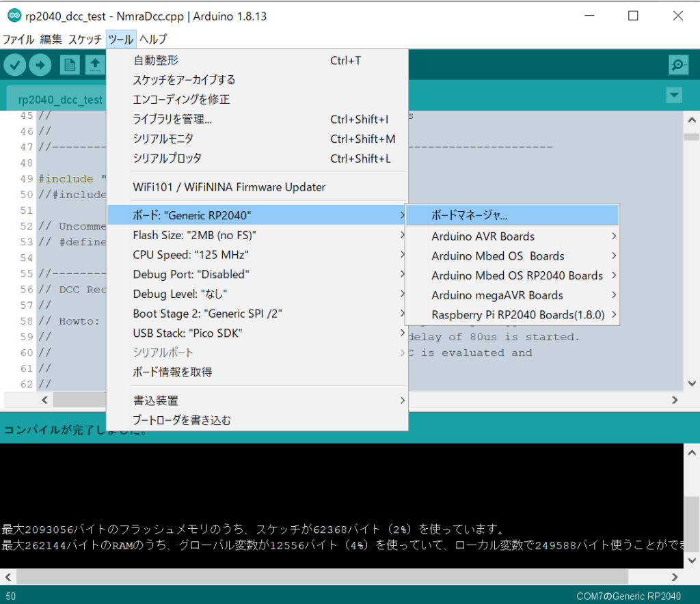Open CPU Speed "125 MHz" setting
Image resolution: width=700 pixels, height=604 pixels.
[x=190, y=255]
